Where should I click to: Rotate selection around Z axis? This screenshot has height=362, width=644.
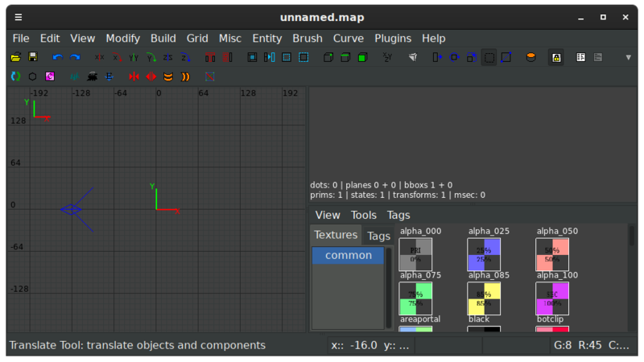[186, 57]
